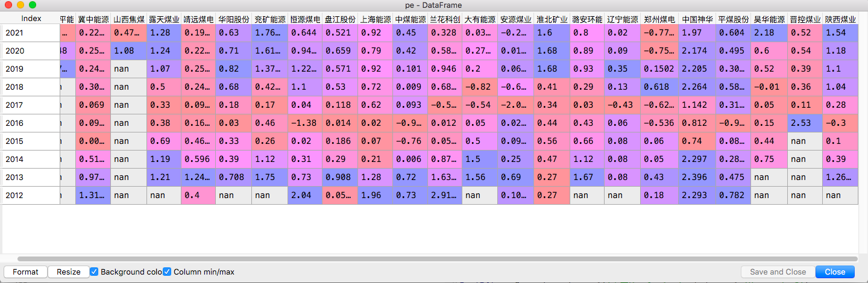
Task: Click the Format button
Action: (x=25, y=272)
